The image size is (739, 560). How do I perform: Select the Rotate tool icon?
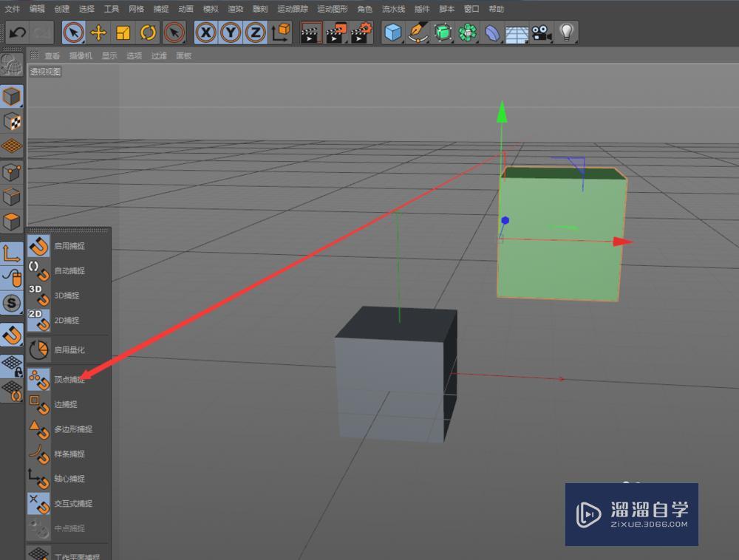pyautogui.click(x=148, y=33)
